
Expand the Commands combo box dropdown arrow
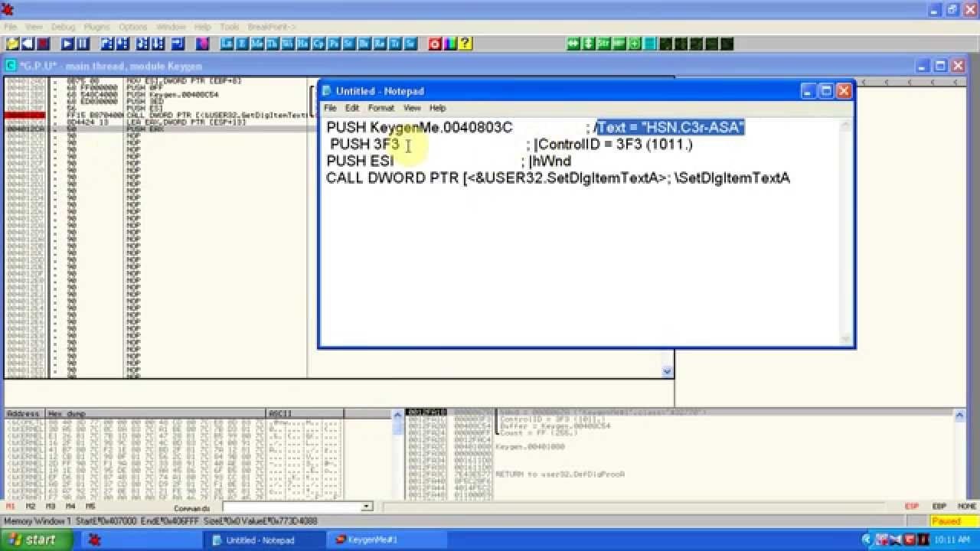pos(367,507)
